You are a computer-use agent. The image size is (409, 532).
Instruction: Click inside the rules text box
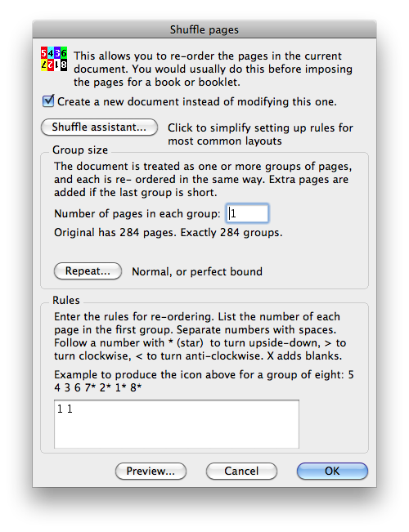[177, 424]
